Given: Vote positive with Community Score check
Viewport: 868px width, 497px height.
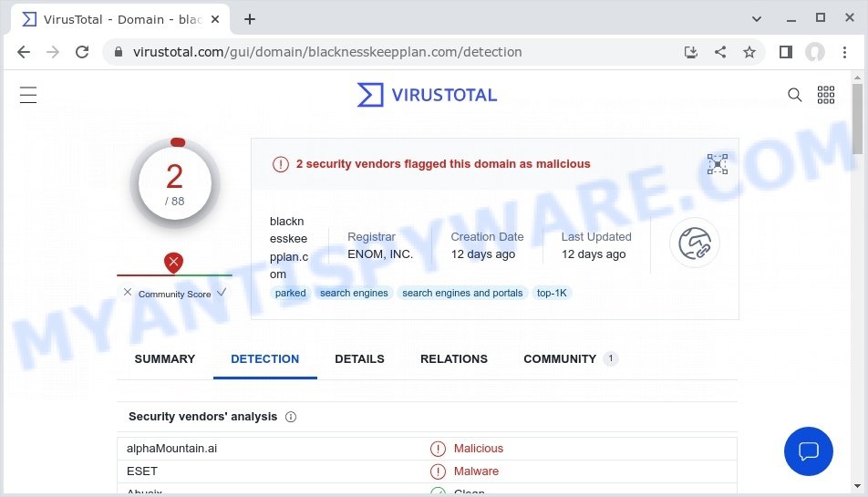Looking at the screenshot, I should pyautogui.click(x=222, y=292).
